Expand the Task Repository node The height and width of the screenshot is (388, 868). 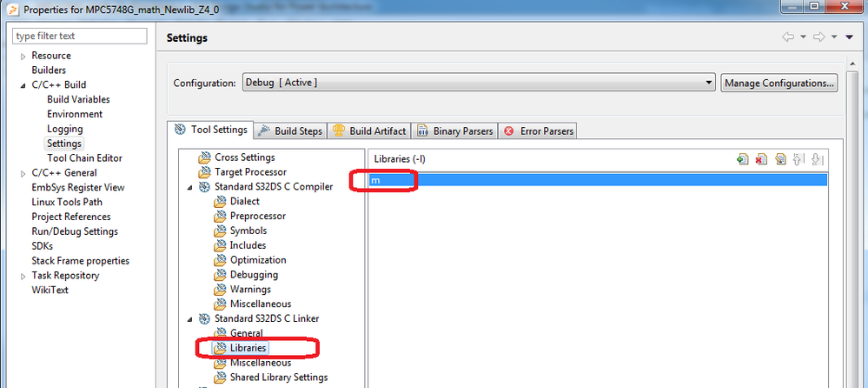23,276
